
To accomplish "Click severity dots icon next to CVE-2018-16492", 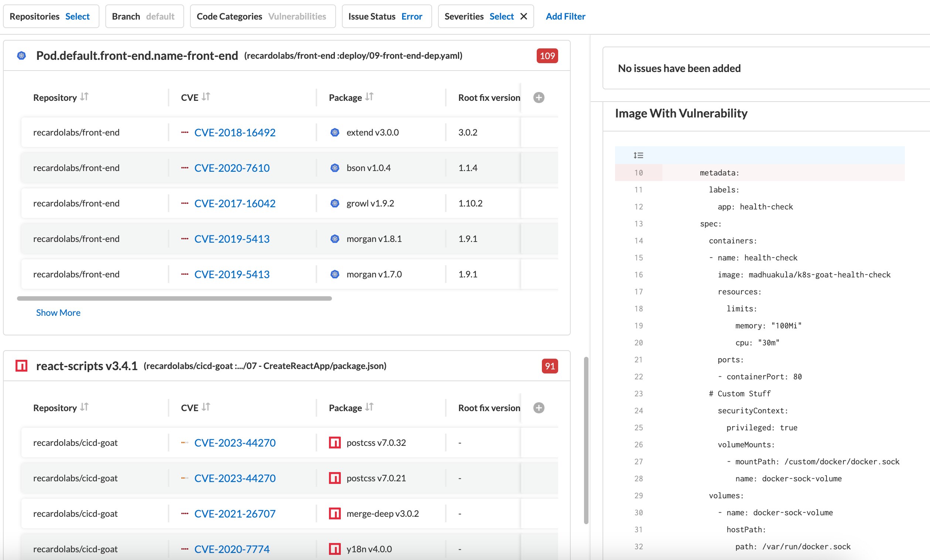I will [184, 132].
